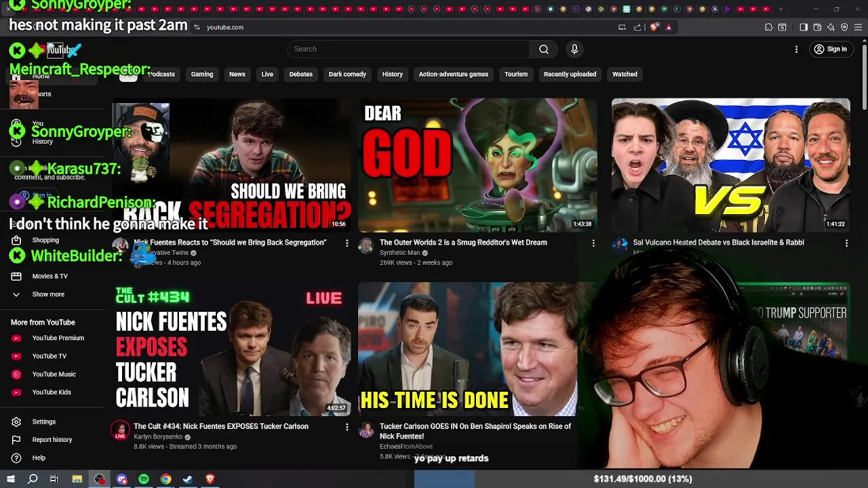Open the Synthetic Man channel link

click(399, 253)
